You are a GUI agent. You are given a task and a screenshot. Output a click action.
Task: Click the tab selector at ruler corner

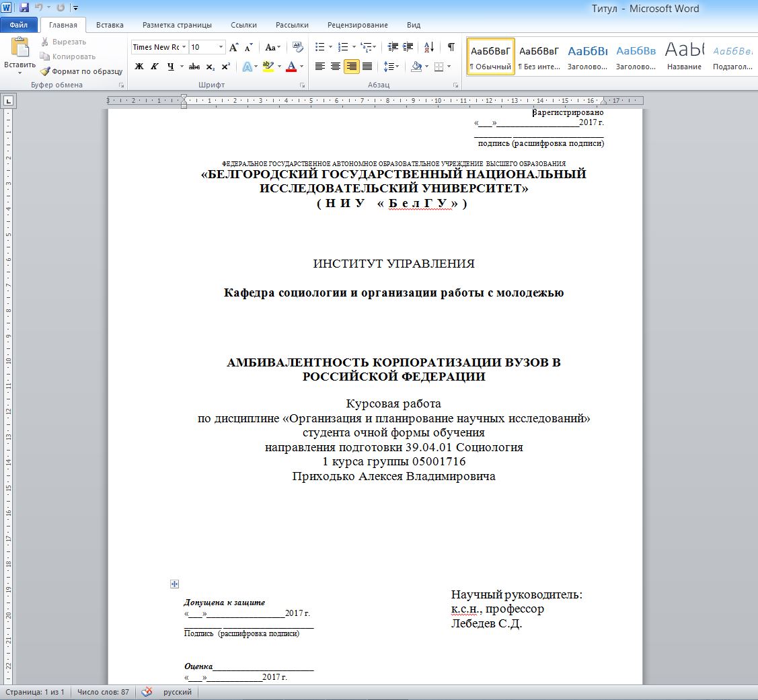coord(8,101)
